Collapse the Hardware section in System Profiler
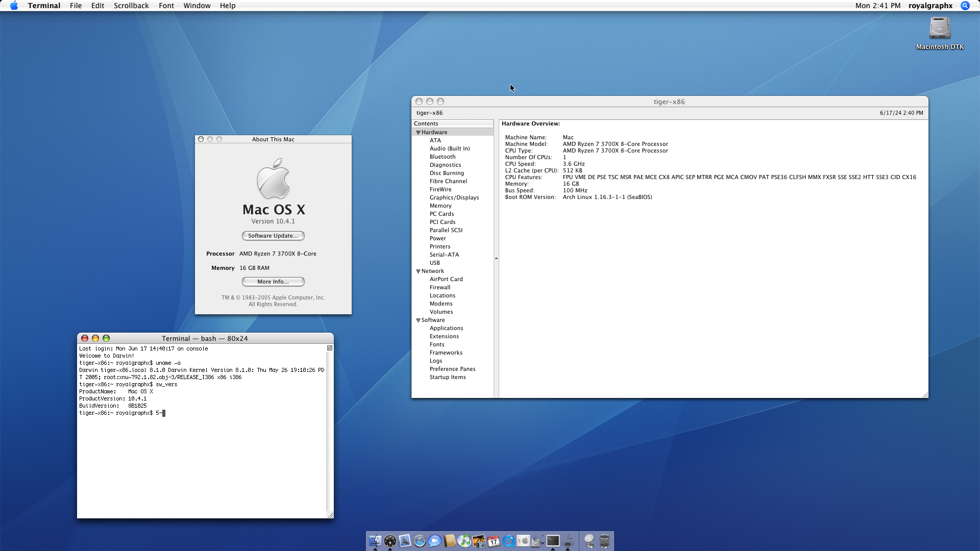The image size is (980, 551). click(418, 133)
